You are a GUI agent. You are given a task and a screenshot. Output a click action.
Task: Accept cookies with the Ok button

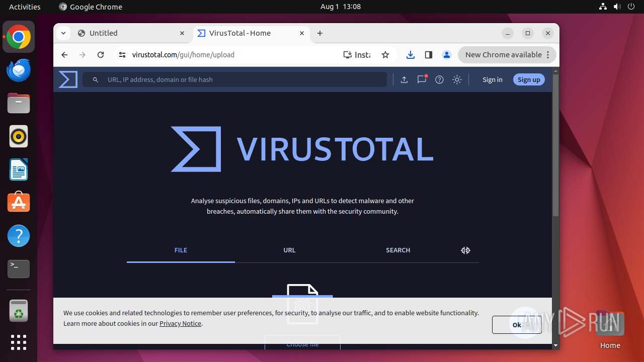517,325
